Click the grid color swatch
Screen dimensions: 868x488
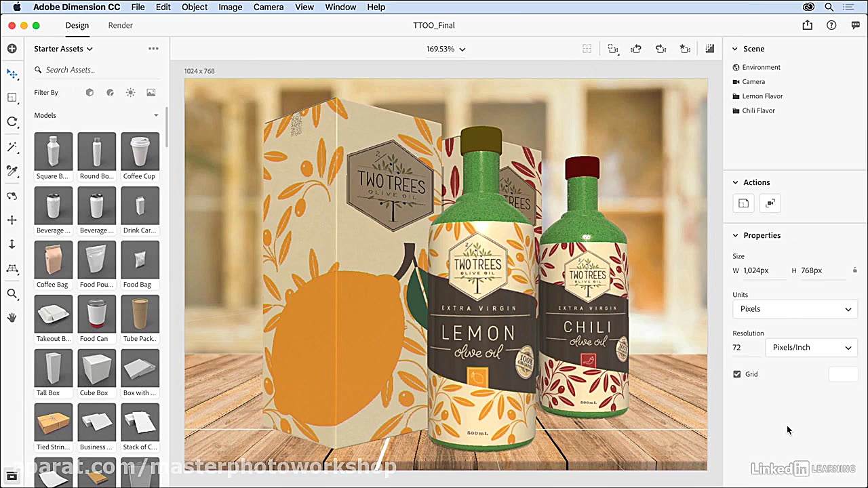843,374
